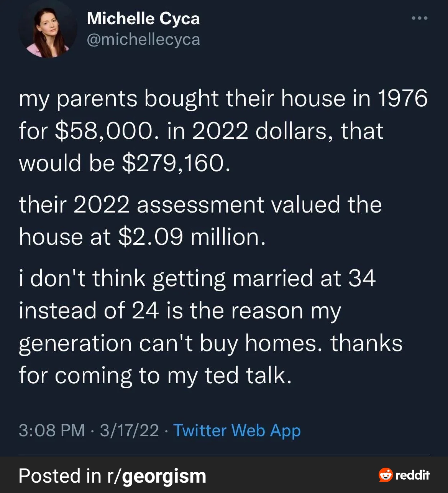Viewport: 448px width, 493px height.
Task: Open the tweet's three-dot more options menu
Action: (x=419, y=18)
